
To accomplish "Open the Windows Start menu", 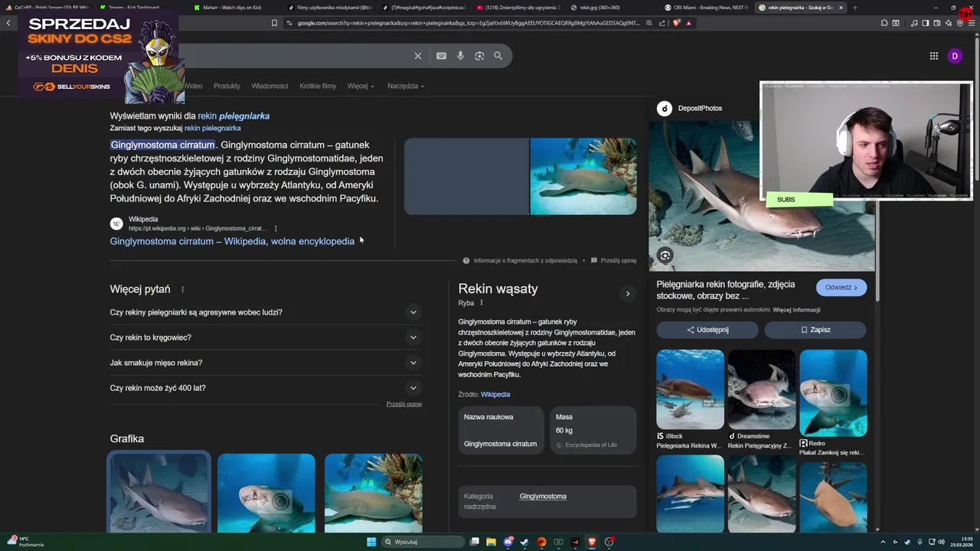I will click(x=371, y=542).
